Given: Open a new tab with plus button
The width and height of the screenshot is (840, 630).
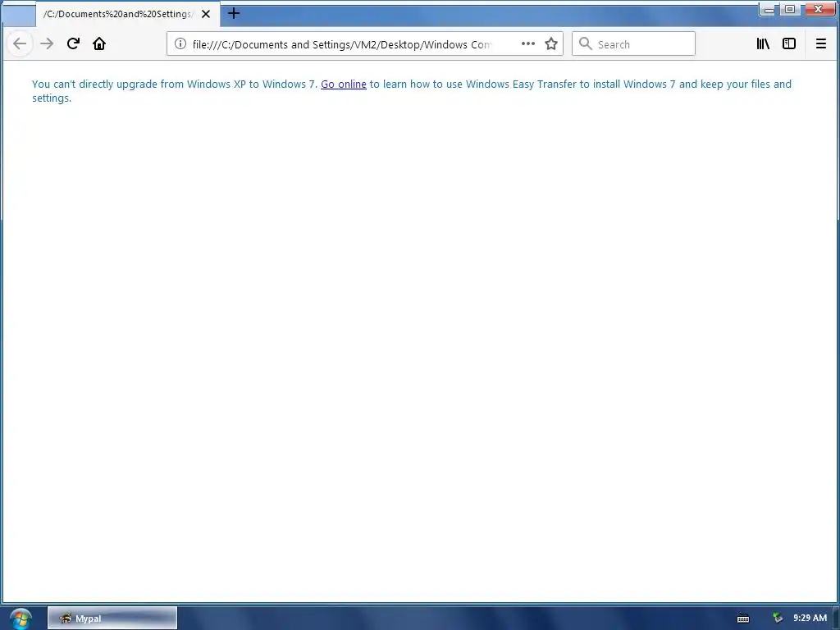Looking at the screenshot, I should (234, 13).
